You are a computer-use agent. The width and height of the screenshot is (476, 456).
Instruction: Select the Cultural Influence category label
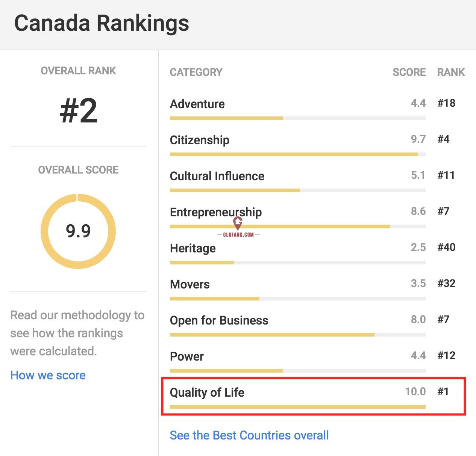point(217,176)
